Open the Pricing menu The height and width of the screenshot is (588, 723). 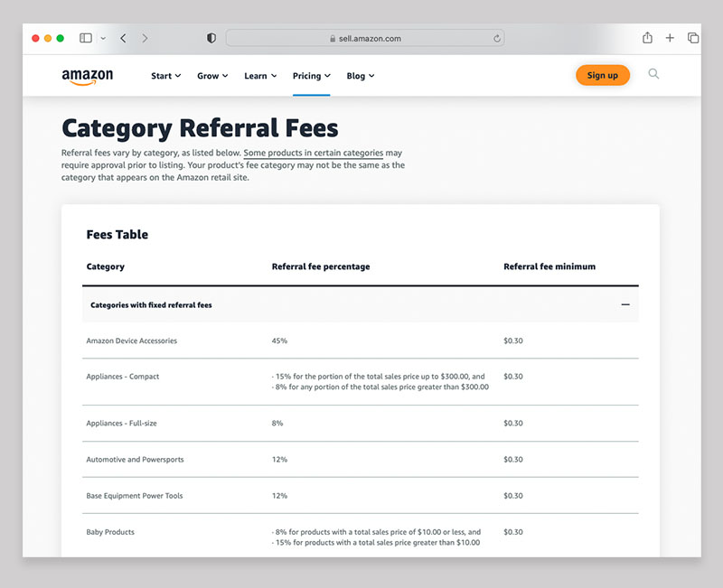coord(311,76)
